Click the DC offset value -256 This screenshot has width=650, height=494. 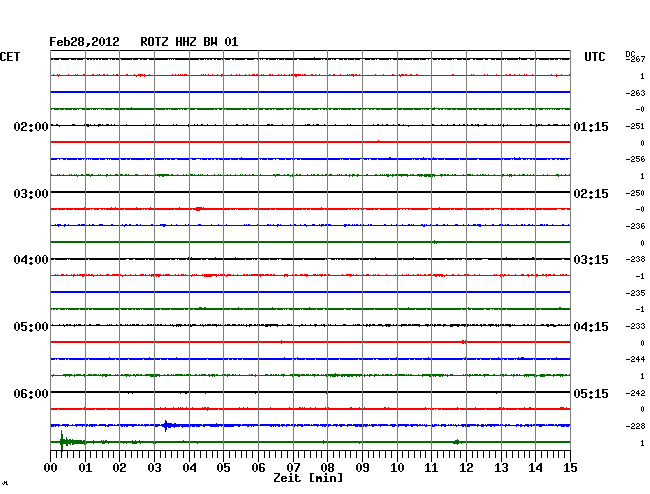click(x=635, y=159)
